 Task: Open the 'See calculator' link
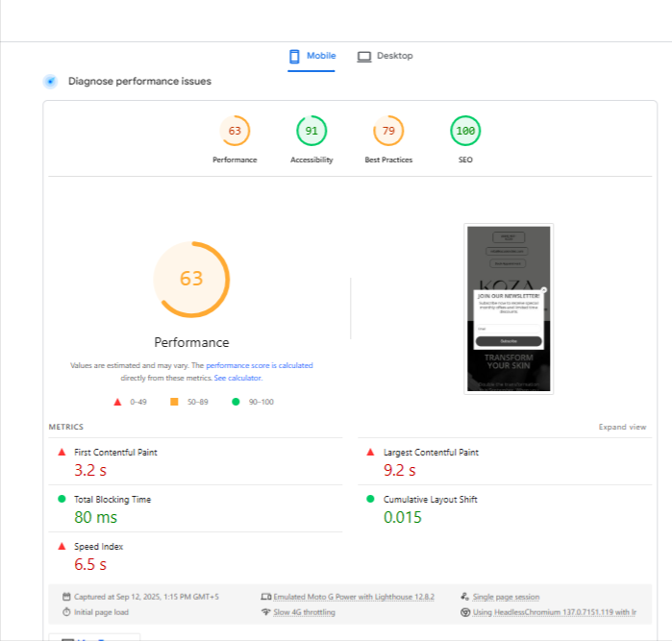click(x=237, y=378)
